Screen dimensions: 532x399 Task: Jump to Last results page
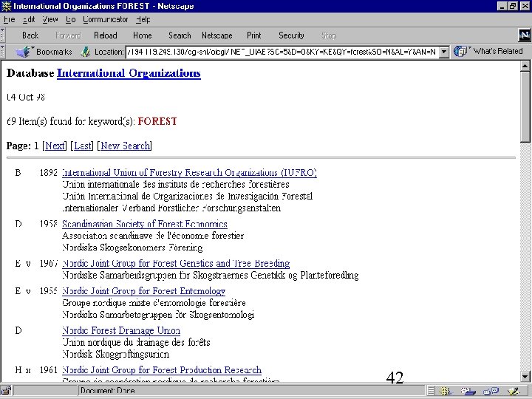82,146
